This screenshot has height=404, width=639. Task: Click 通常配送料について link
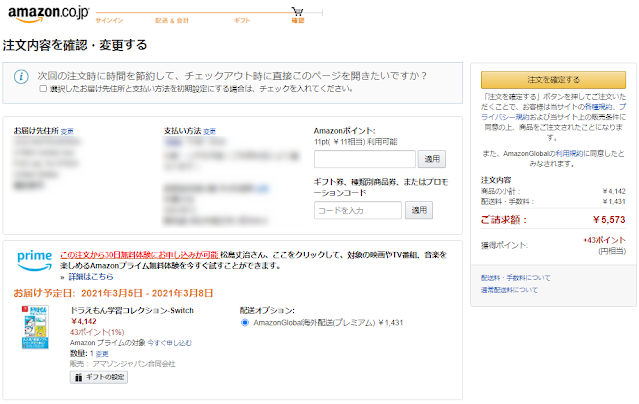coord(509,290)
